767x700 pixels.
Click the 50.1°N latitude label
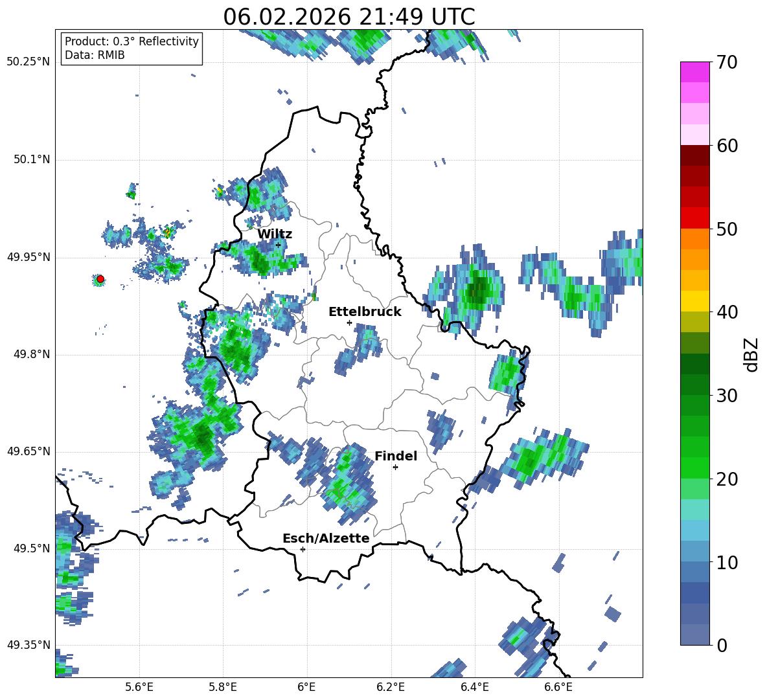coord(32,160)
